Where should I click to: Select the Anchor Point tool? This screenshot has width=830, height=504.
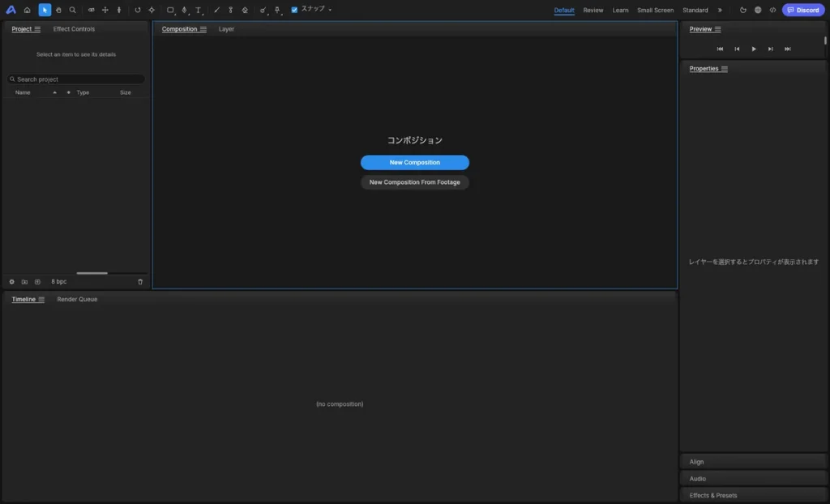click(152, 10)
